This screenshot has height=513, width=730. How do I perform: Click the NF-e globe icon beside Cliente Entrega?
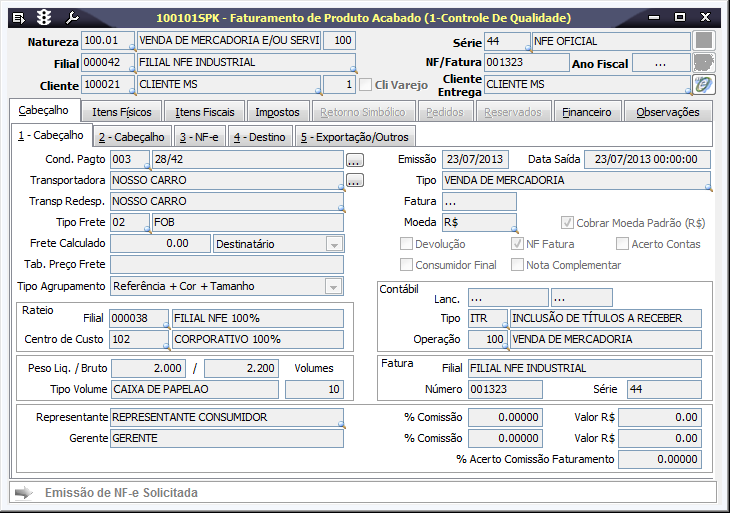click(x=703, y=85)
